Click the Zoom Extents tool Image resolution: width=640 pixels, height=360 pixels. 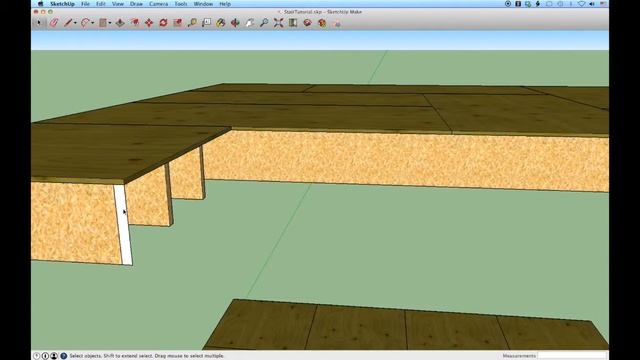278,23
